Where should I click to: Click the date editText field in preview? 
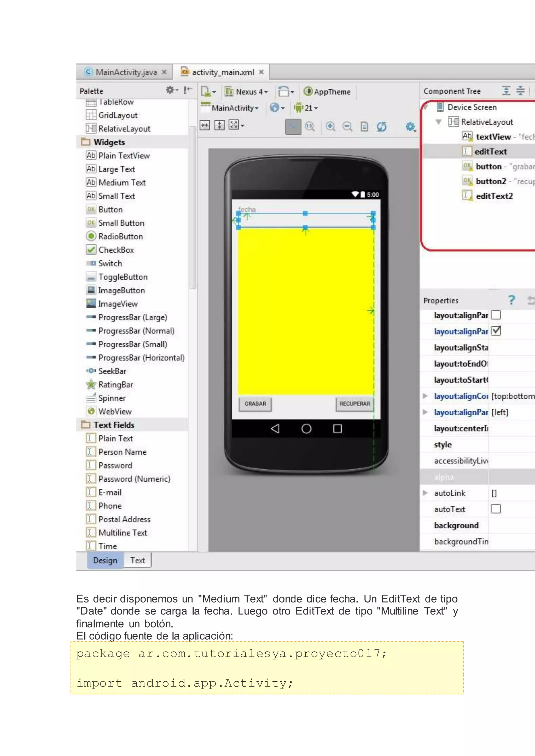[x=306, y=220]
